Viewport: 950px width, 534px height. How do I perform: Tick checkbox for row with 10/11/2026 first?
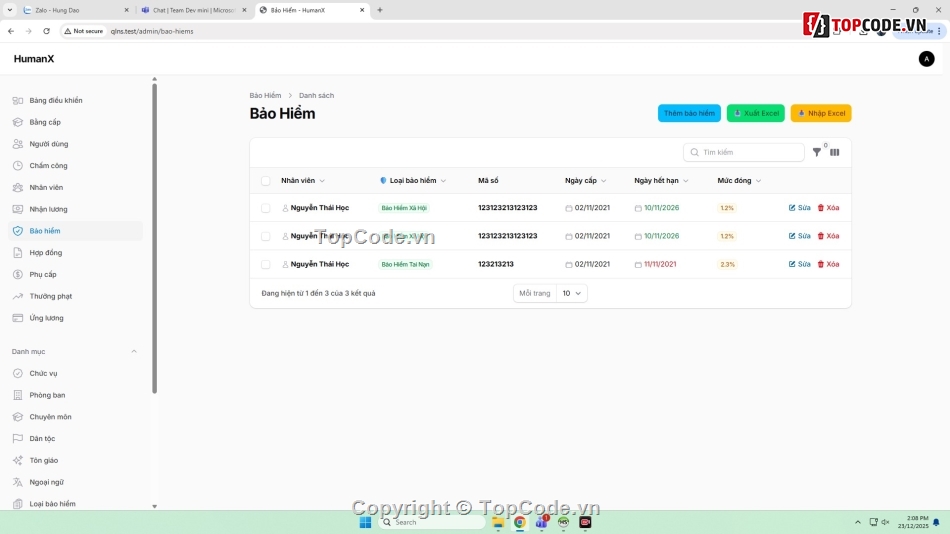tap(265, 208)
